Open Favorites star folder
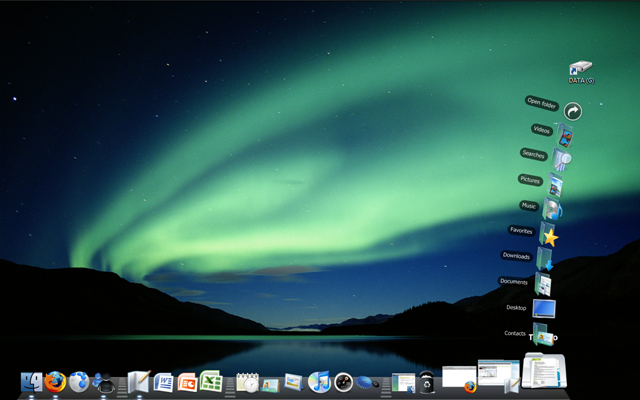 [x=549, y=234]
